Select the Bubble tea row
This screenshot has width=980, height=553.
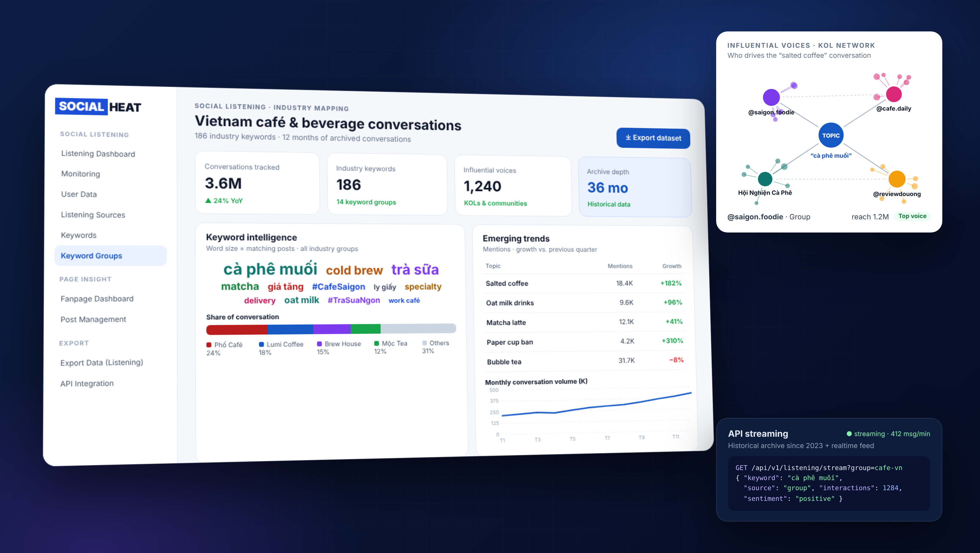pyautogui.click(x=585, y=361)
